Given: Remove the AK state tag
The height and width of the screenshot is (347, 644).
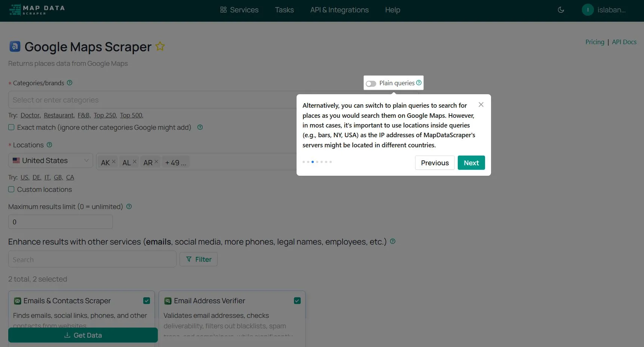Looking at the screenshot, I should tap(114, 162).
